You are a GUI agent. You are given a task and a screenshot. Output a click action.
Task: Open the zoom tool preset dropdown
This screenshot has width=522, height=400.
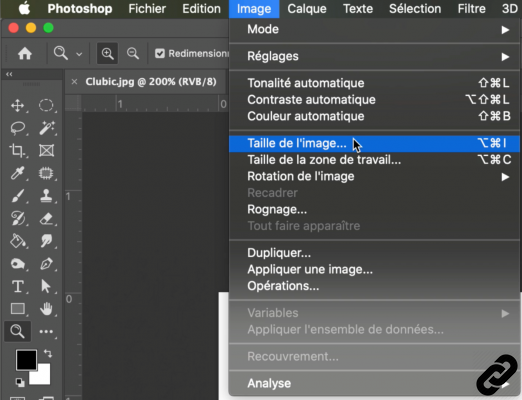click(x=79, y=54)
